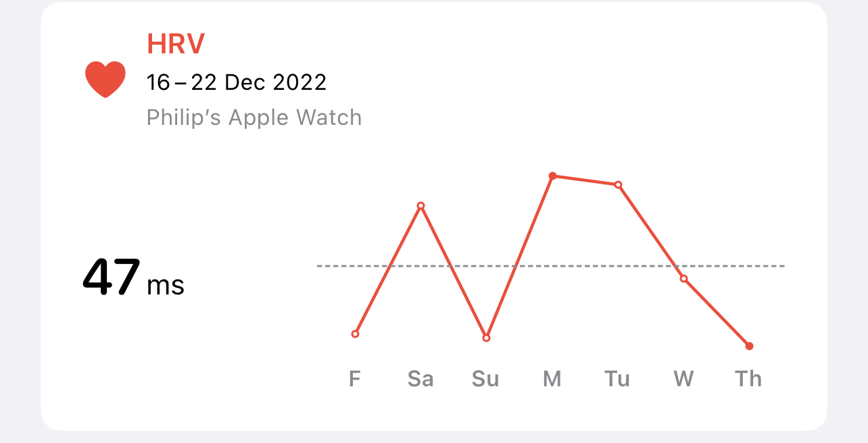Tap the Sa day axis label

point(420,379)
